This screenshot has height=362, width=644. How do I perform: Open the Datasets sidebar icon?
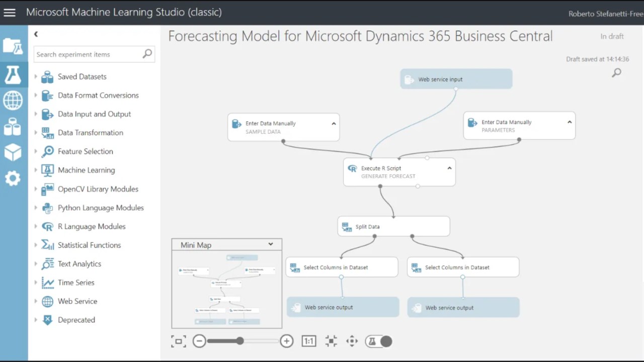click(x=13, y=127)
